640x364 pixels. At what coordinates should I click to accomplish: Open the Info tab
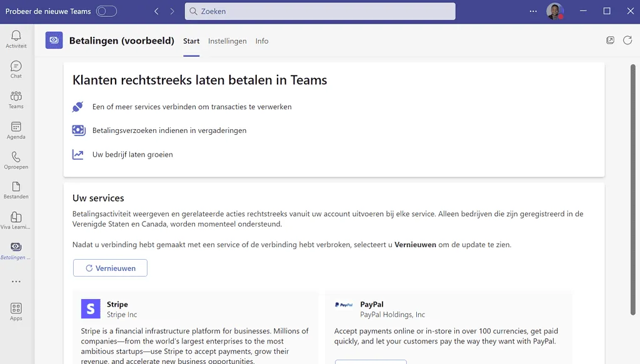(x=262, y=41)
